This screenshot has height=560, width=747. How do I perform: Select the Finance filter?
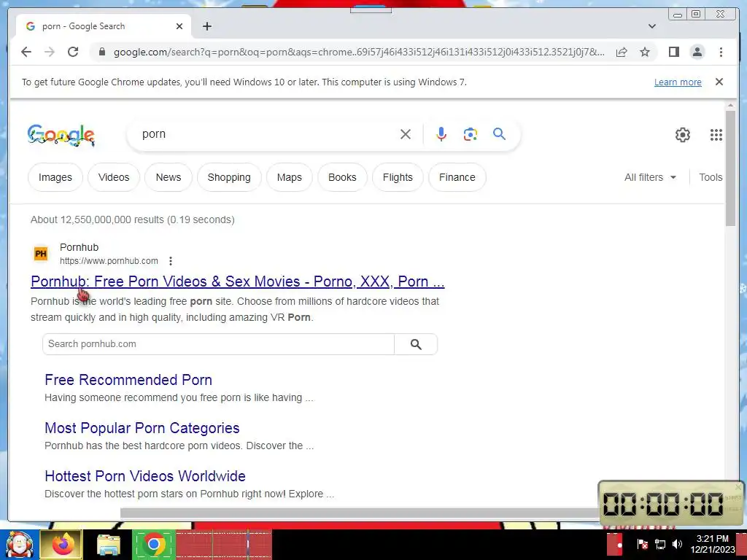click(457, 177)
